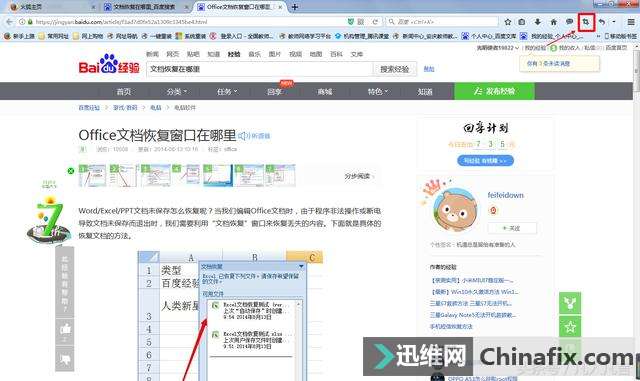Click the Baidu Jingyan logo
The image size is (640, 381).
click(x=109, y=65)
